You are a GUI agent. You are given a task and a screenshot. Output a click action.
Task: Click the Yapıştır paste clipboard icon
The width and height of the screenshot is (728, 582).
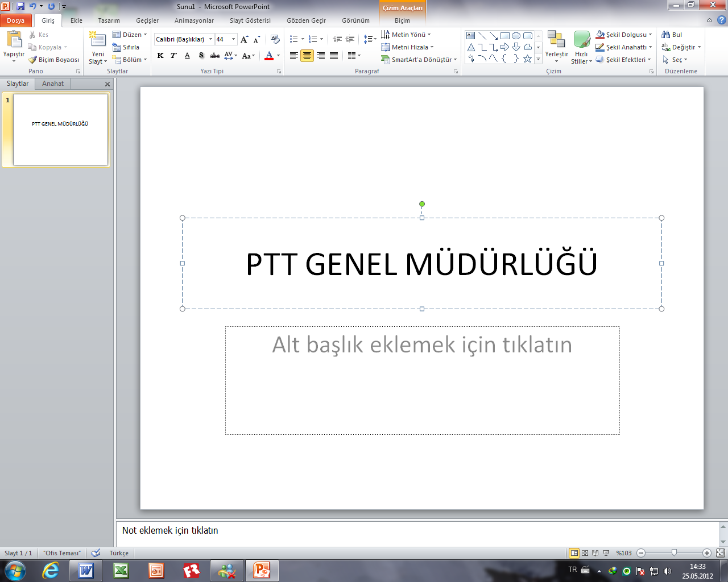tap(14, 40)
